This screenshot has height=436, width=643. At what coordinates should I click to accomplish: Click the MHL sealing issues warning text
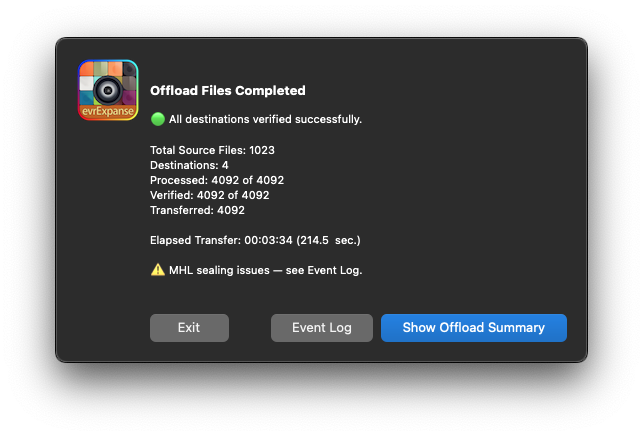point(265,270)
